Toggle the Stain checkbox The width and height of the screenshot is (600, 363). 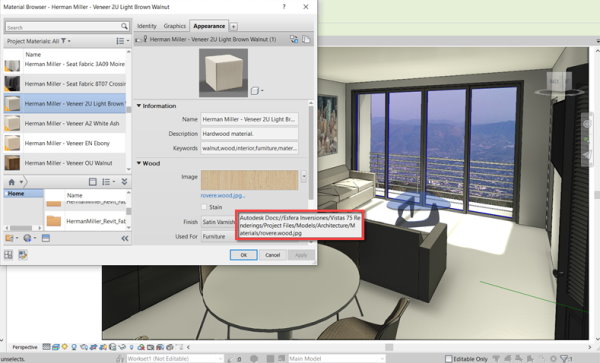point(204,207)
